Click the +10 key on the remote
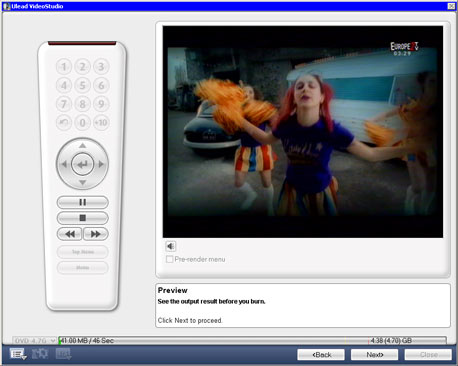The image size is (458, 366). pos(101,123)
